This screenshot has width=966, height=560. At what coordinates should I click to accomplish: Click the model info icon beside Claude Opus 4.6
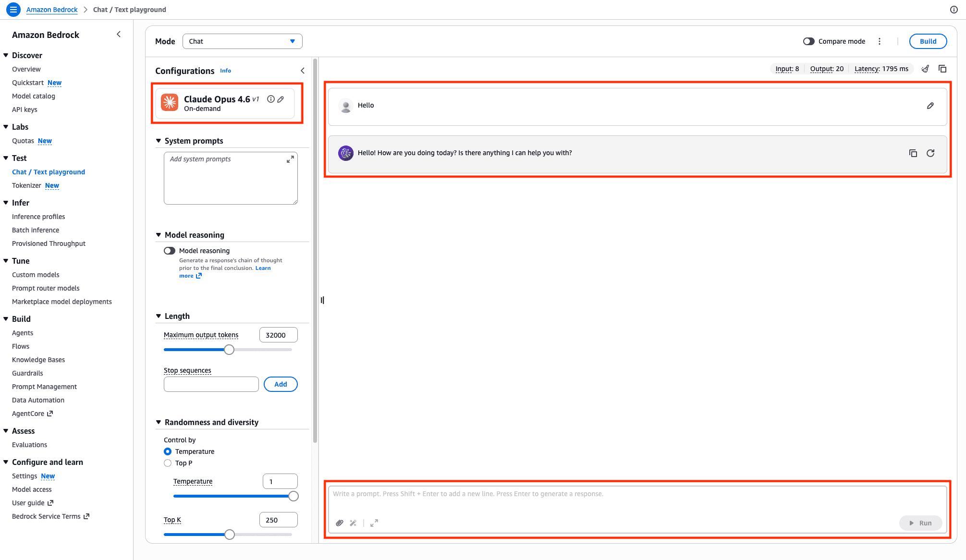tap(271, 99)
